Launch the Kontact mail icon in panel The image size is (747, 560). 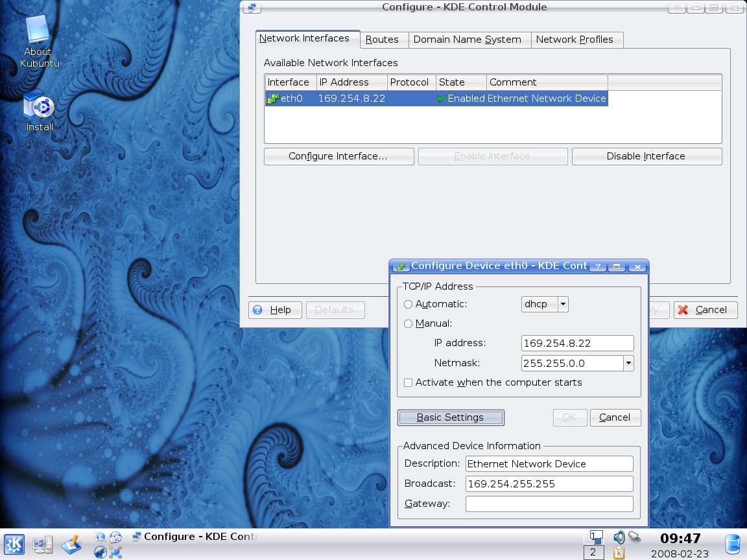pyautogui.click(x=116, y=537)
